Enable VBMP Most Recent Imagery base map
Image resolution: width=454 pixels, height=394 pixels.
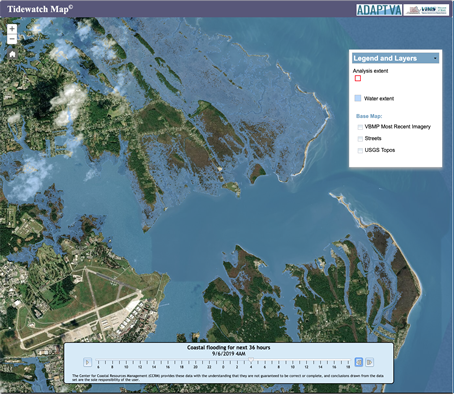[x=360, y=127]
